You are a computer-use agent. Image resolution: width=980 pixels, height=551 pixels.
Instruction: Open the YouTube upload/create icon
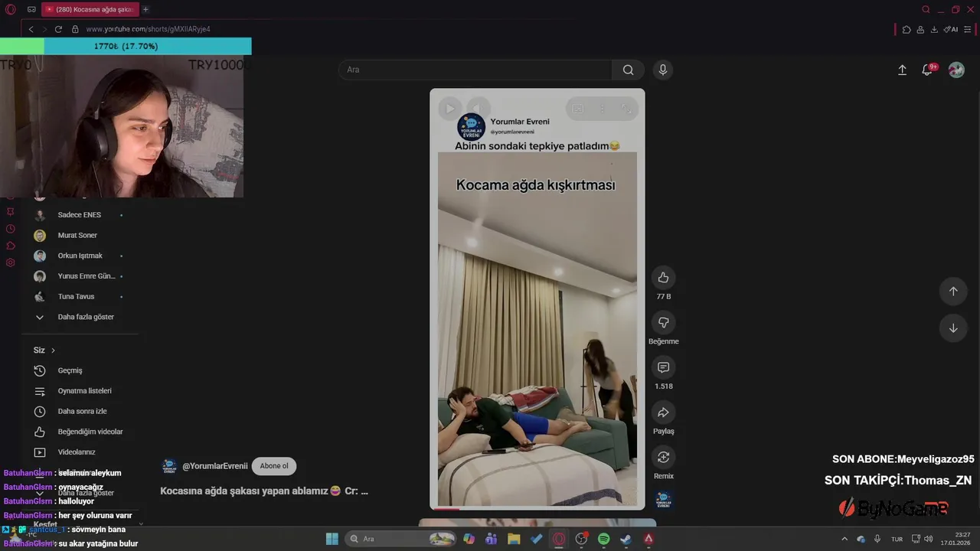click(x=902, y=70)
